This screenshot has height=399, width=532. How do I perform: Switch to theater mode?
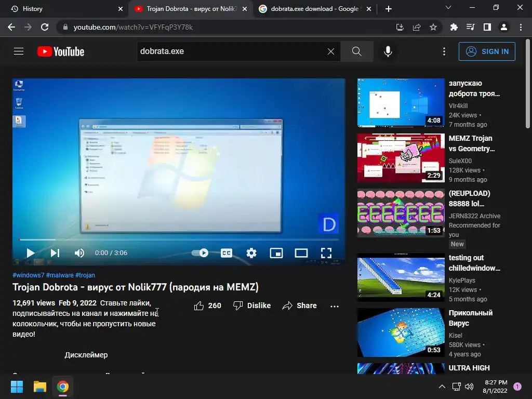(301, 253)
